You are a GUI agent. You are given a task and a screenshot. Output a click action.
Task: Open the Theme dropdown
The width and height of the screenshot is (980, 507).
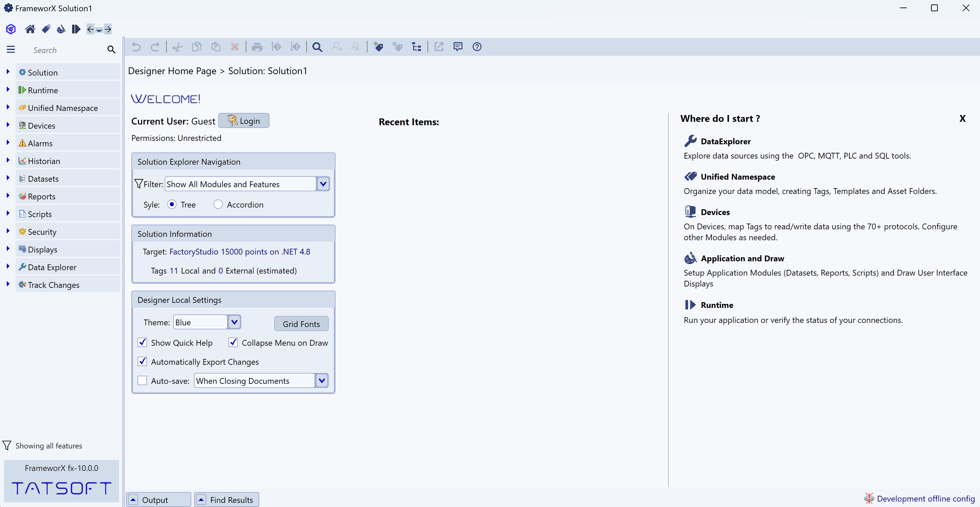pyautogui.click(x=234, y=322)
